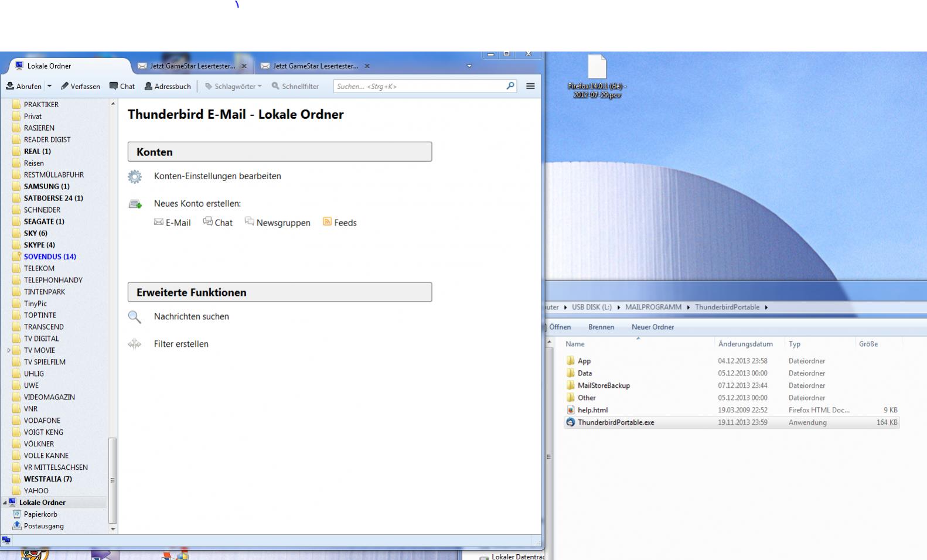Click the folder pane scrollbar thumb
This screenshot has height=560, width=927.
point(113,480)
